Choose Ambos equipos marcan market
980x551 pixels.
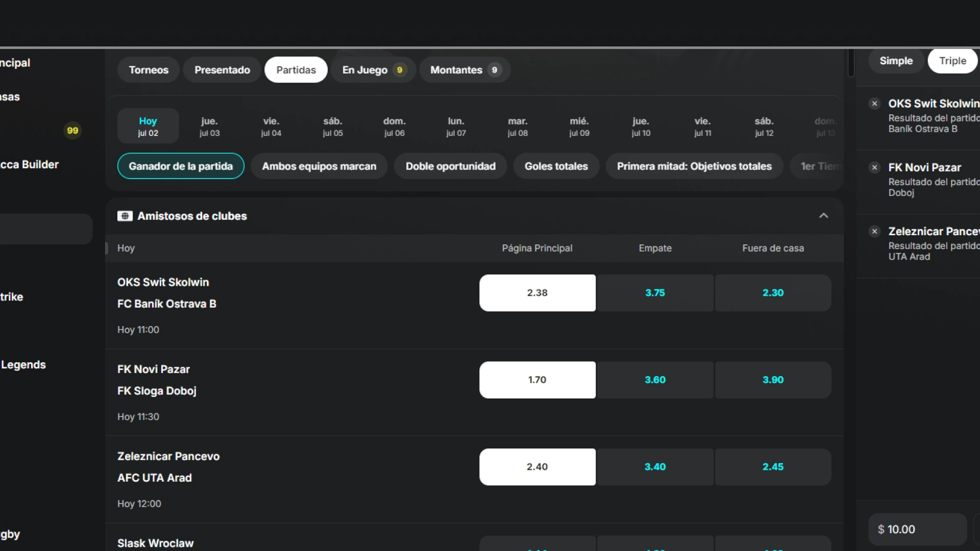click(319, 166)
